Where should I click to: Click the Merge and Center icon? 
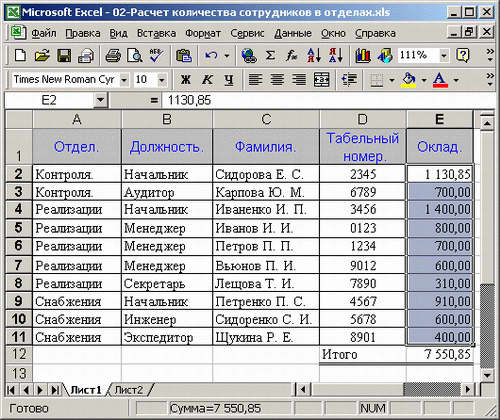[x=321, y=80]
